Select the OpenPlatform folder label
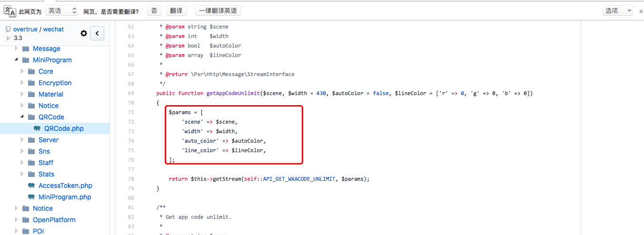 54,220
